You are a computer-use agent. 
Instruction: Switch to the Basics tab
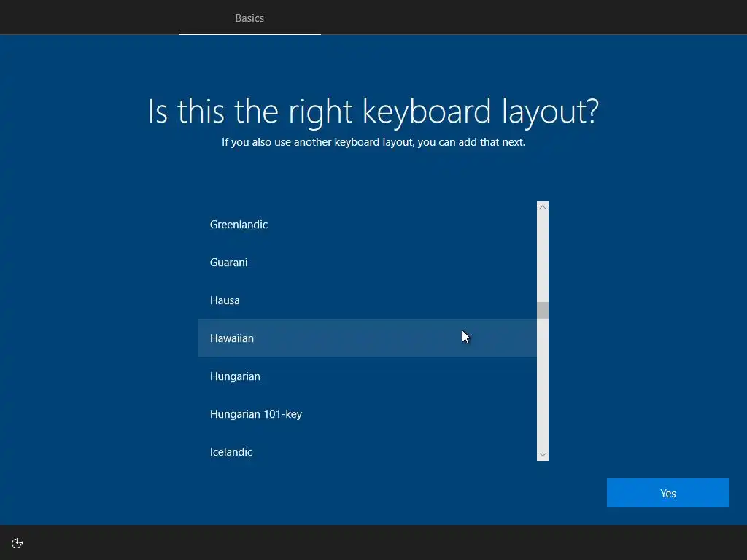tap(249, 17)
